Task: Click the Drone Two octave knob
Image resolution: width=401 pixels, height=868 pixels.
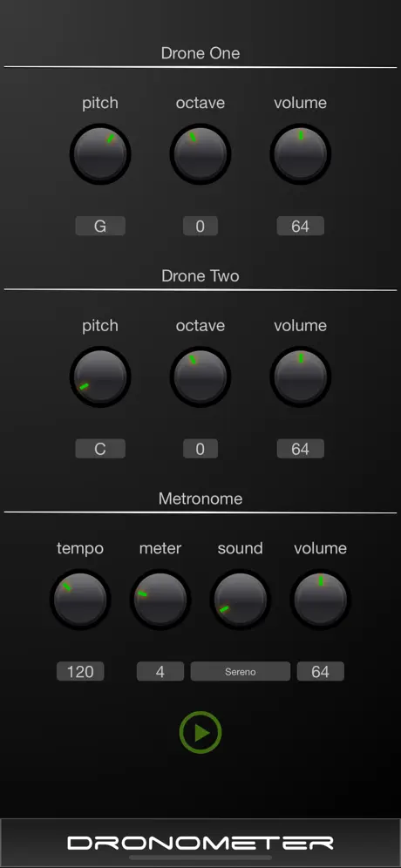Action: (200, 377)
